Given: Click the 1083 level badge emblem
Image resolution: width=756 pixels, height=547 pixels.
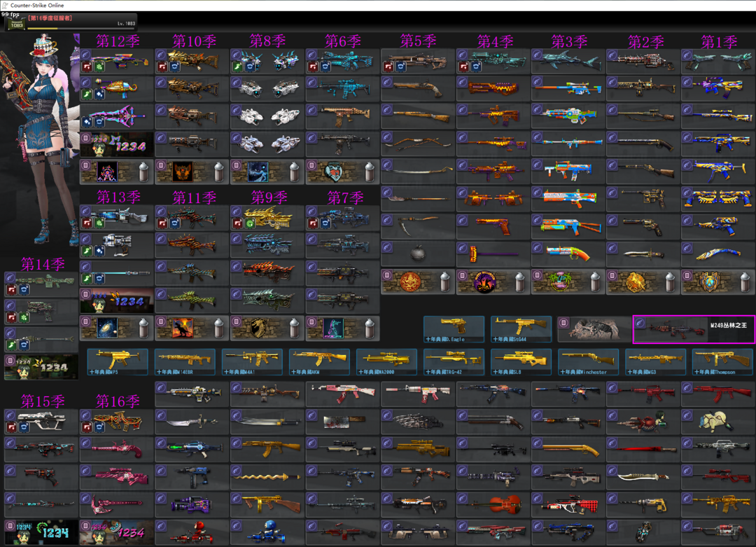Looking at the screenshot, I should pyautogui.click(x=16, y=24).
